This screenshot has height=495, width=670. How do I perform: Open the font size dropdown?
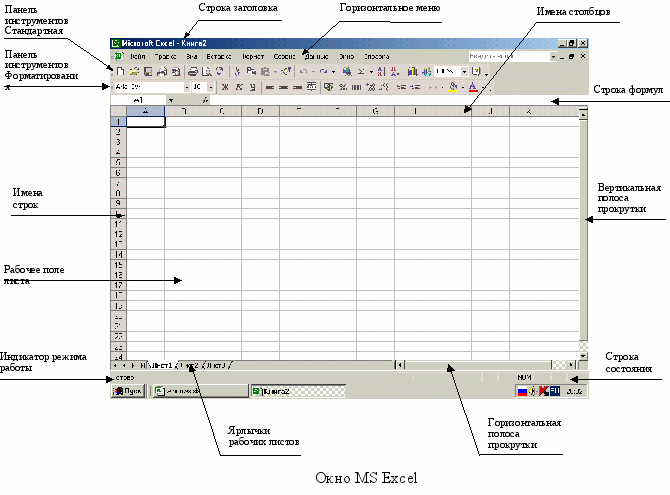click(x=211, y=87)
